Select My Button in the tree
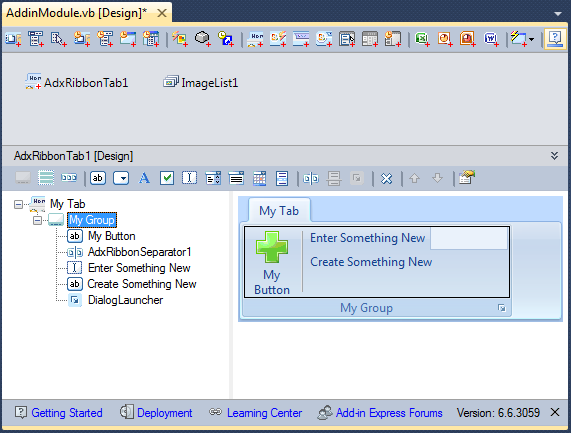 click(x=111, y=236)
